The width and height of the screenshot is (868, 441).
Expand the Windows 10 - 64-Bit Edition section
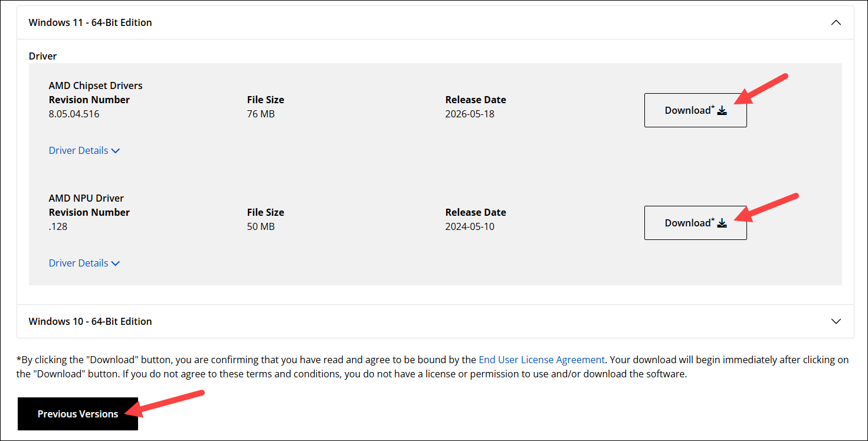[x=435, y=321]
